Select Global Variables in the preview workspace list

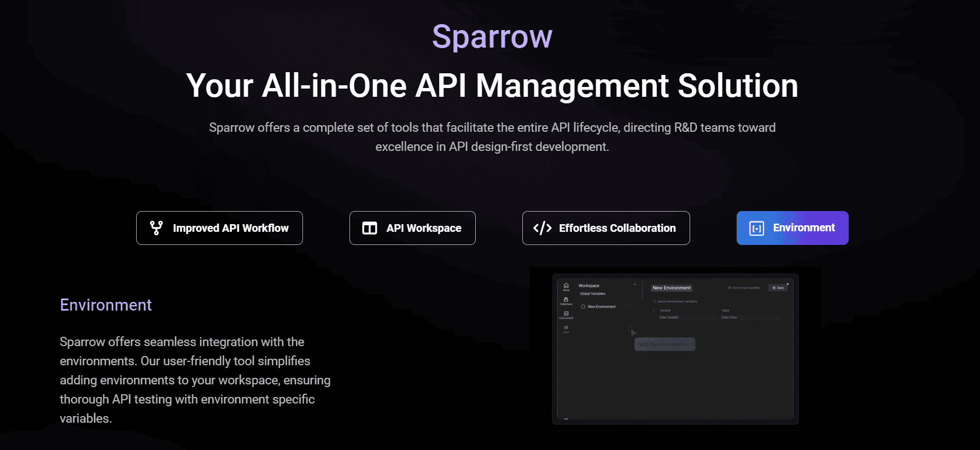tap(593, 294)
